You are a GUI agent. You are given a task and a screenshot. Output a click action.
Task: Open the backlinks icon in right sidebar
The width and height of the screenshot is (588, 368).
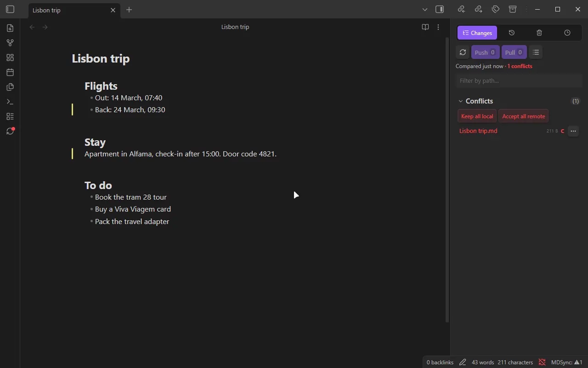pos(462,9)
